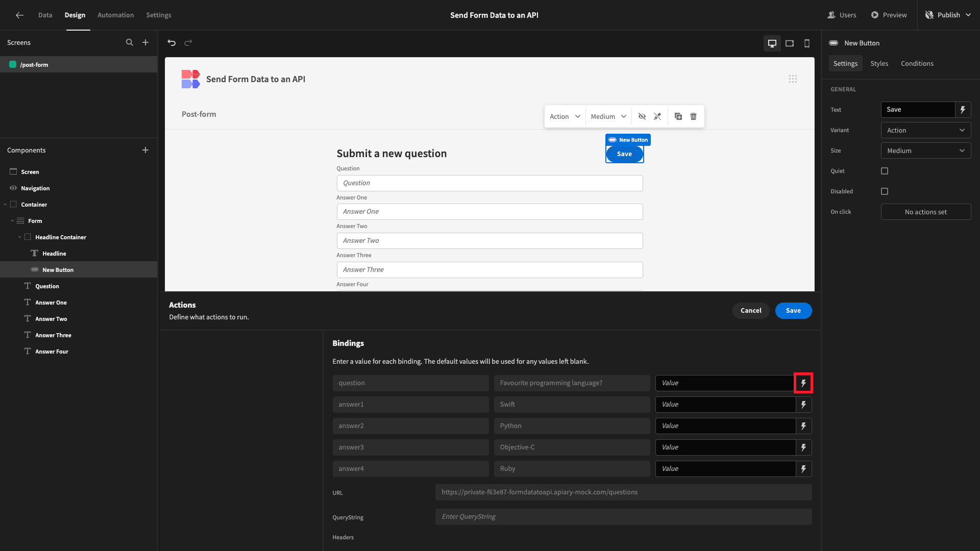Click the Budibase logo in the app preview
Image resolution: width=980 pixels, height=551 pixels.
[x=190, y=79]
